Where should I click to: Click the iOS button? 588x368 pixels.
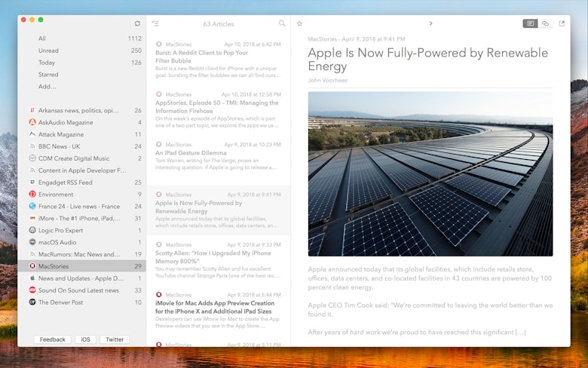(x=85, y=339)
